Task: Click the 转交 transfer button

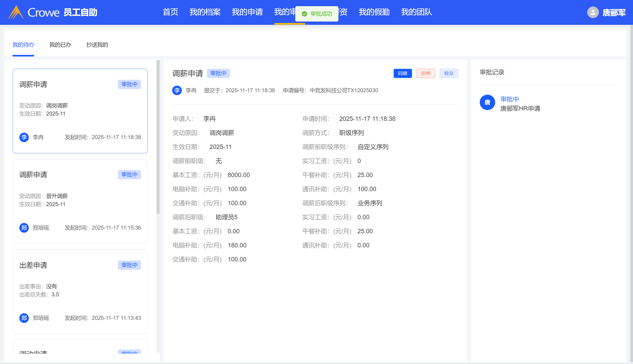Action: 449,73
